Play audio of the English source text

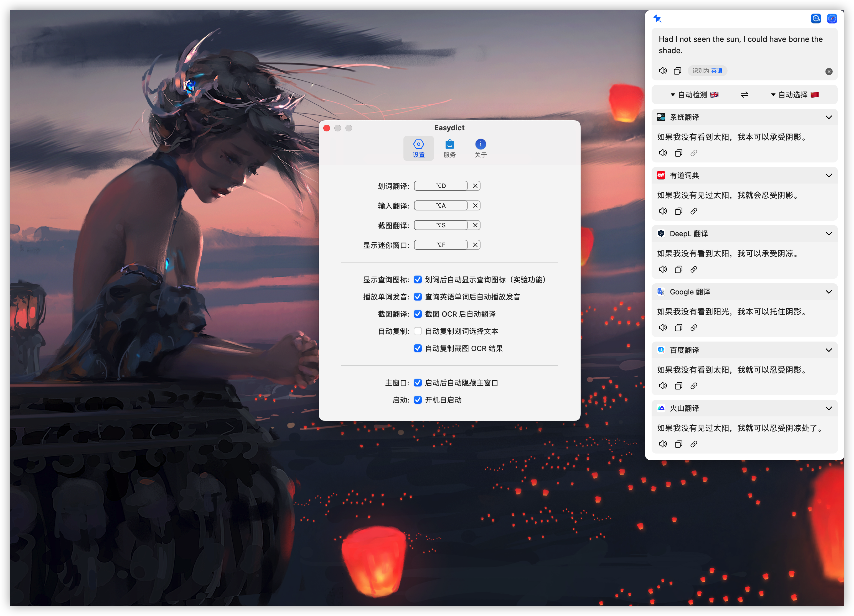(x=663, y=71)
